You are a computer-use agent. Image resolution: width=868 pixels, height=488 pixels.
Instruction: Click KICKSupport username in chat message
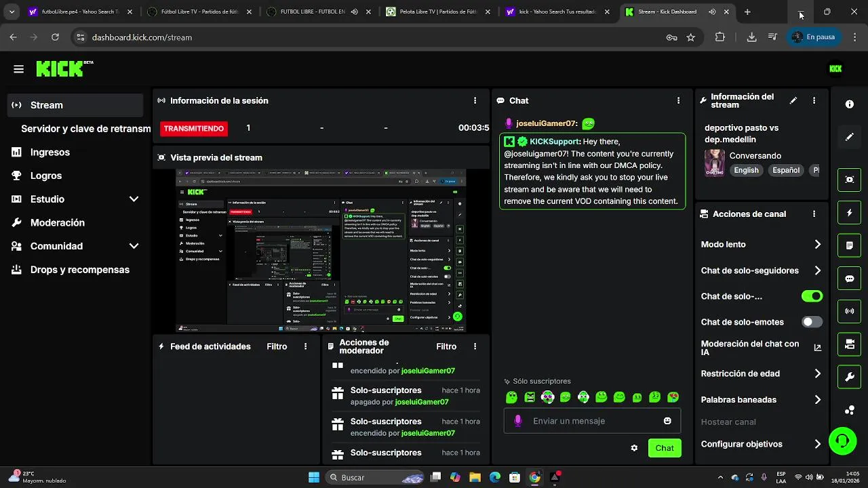(x=555, y=141)
